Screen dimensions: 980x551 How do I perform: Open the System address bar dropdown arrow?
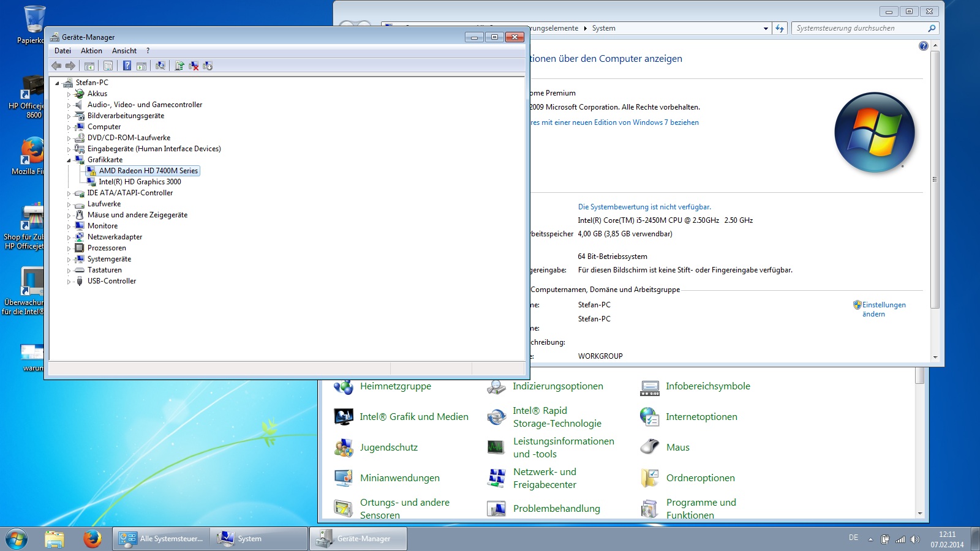tap(766, 28)
